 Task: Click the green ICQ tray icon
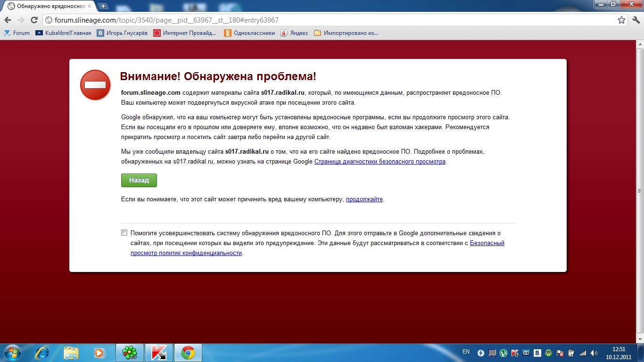[x=549, y=353]
